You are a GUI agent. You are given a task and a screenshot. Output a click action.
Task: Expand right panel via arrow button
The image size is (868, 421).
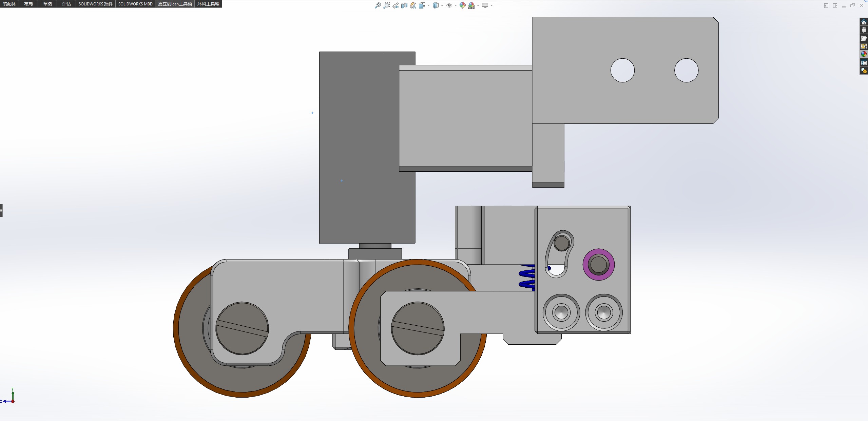point(835,5)
